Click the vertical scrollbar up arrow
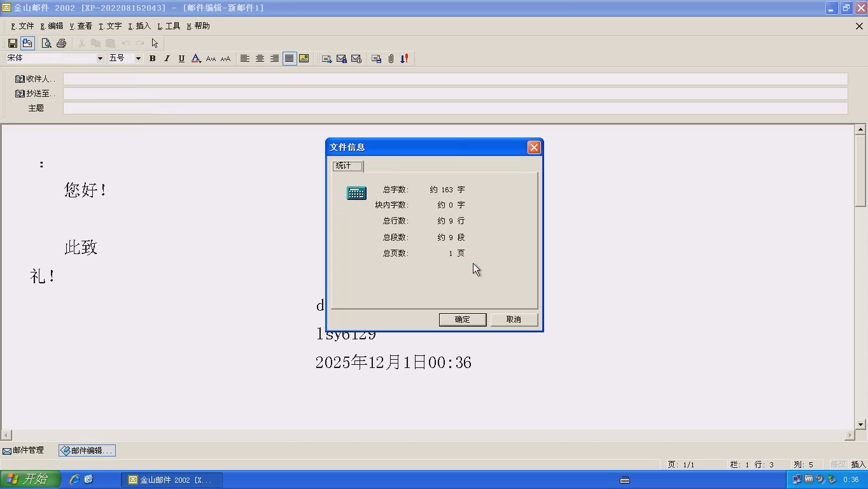The width and height of the screenshot is (868, 489). (x=860, y=129)
